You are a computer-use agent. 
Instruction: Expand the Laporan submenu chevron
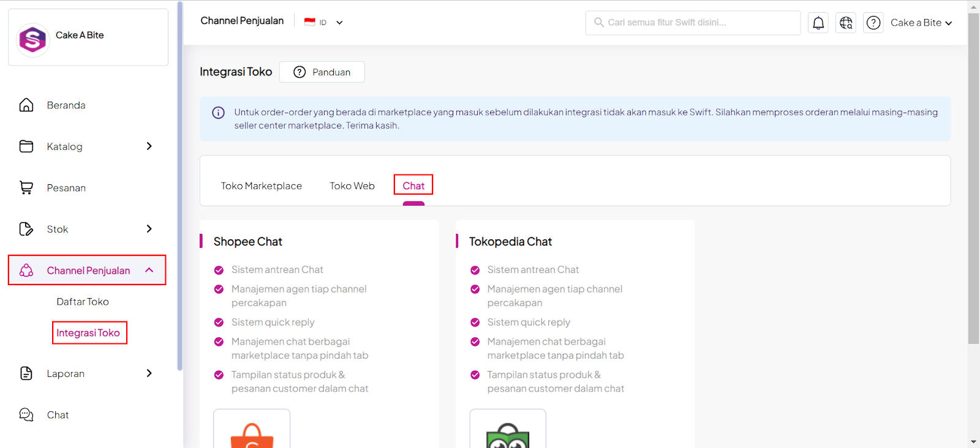pos(149,373)
